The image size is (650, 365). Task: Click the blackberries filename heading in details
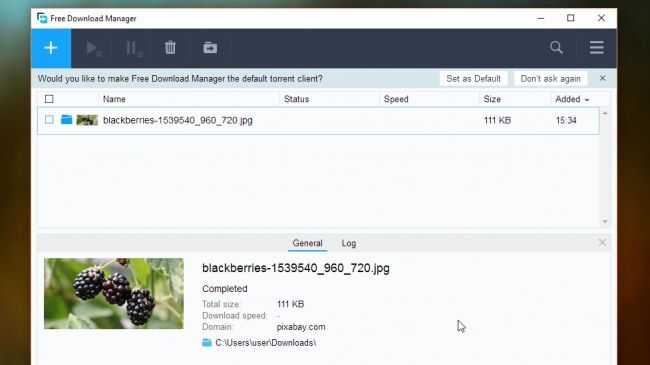tap(296, 268)
